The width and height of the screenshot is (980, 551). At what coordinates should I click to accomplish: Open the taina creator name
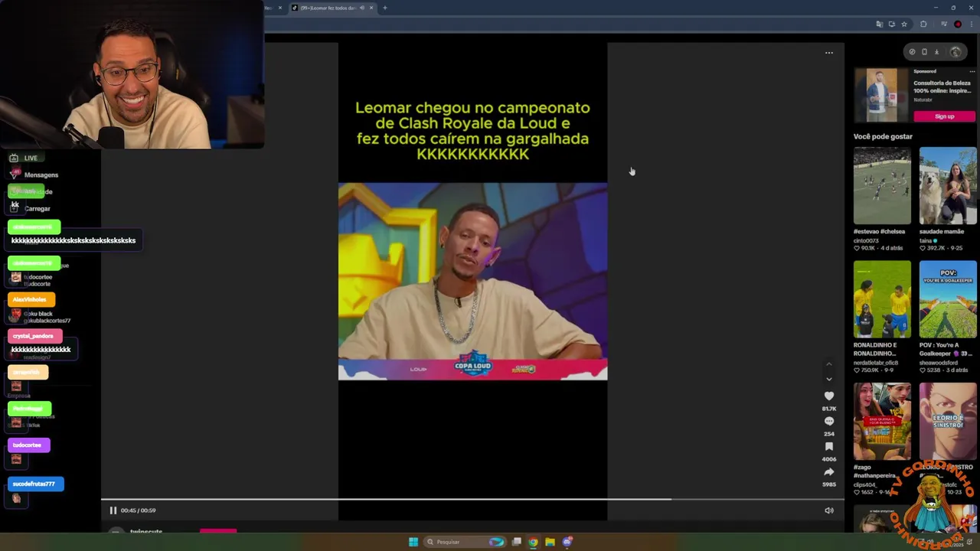[x=926, y=240]
